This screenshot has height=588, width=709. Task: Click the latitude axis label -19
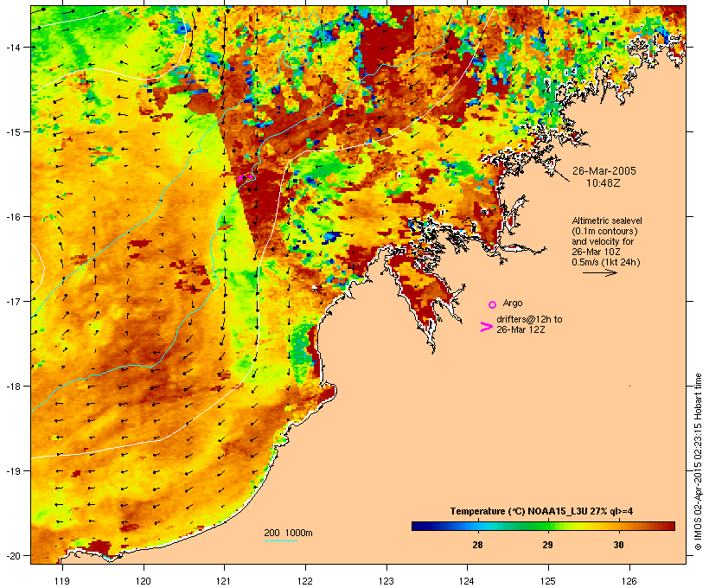[x=13, y=471]
